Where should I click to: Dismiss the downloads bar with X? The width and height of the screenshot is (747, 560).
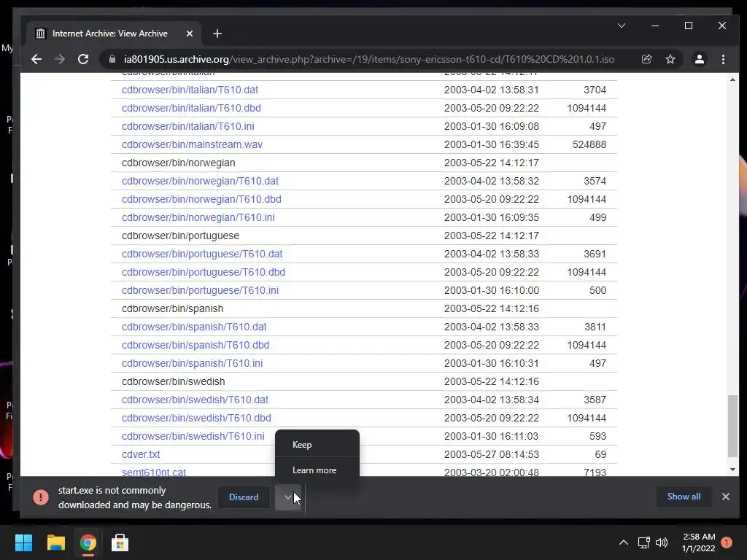click(726, 497)
